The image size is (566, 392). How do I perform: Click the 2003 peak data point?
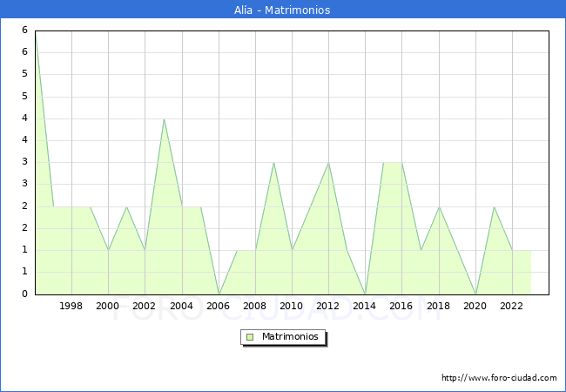pyautogui.click(x=164, y=118)
